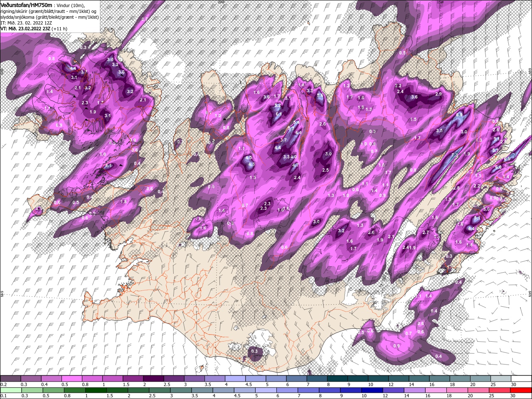Pick the lower green swatch starting at 0.5
This screenshot has width=532, height=399.
click(x=53, y=390)
